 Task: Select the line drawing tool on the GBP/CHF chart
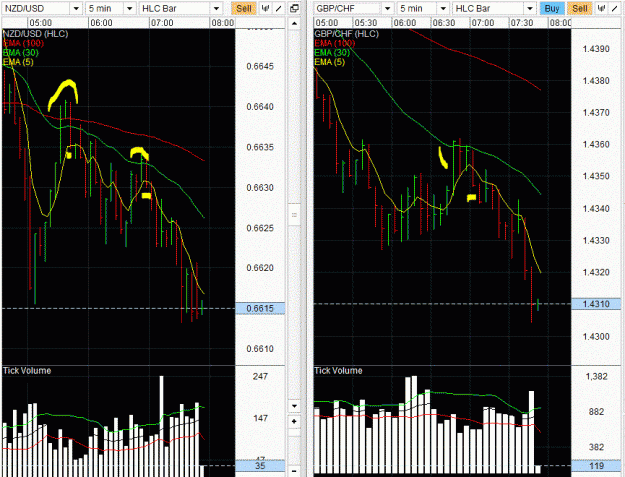[615, 8]
